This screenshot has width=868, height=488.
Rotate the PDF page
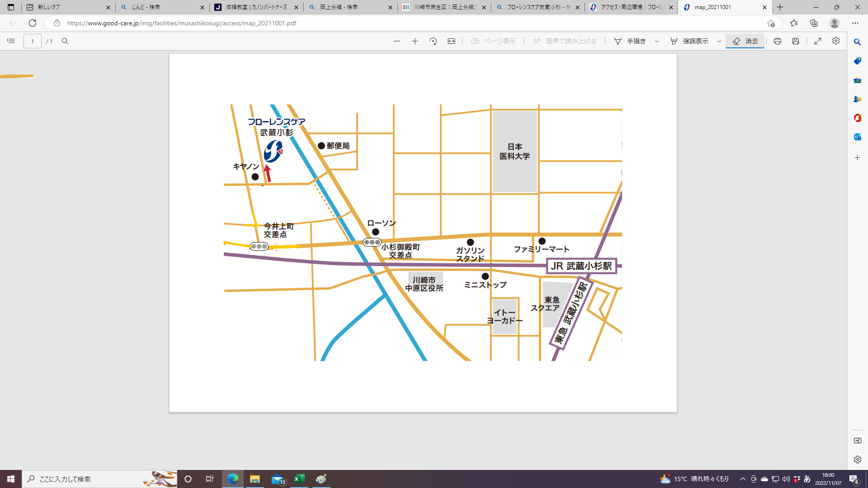433,41
